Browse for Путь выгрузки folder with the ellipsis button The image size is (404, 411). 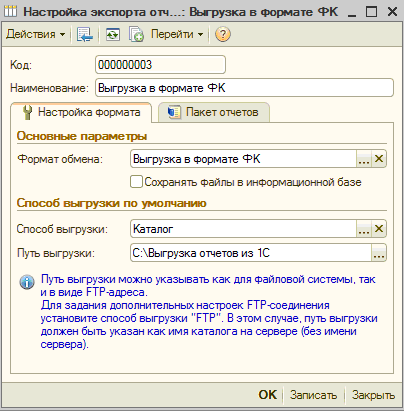coord(379,253)
